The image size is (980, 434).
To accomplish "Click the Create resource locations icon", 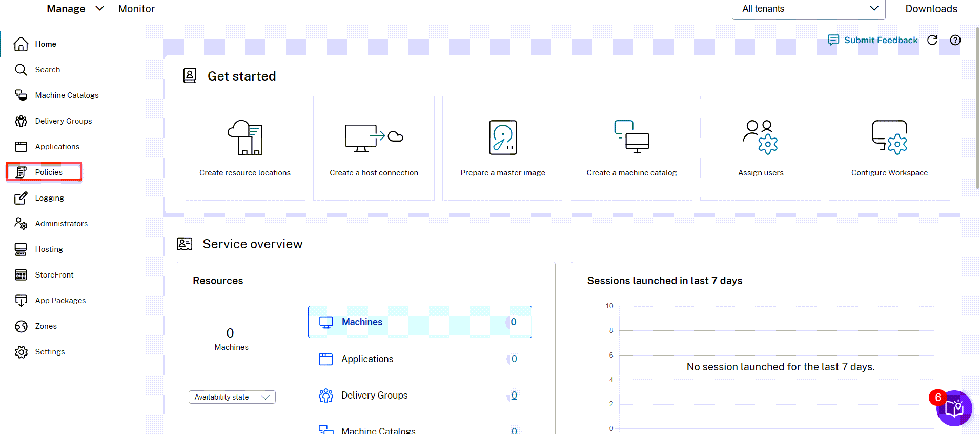I will click(245, 137).
